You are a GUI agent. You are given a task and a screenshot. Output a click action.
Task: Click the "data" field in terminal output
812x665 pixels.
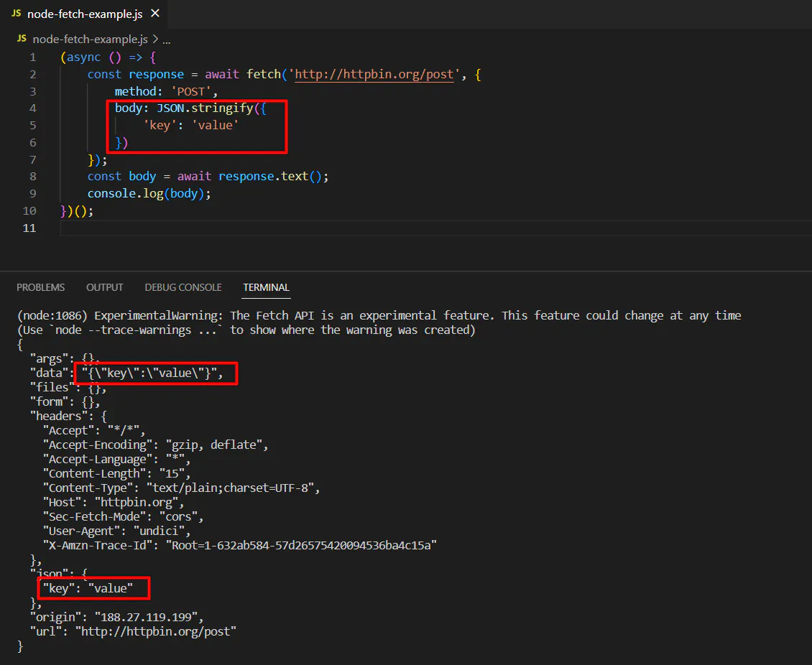pyautogui.click(x=48, y=372)
